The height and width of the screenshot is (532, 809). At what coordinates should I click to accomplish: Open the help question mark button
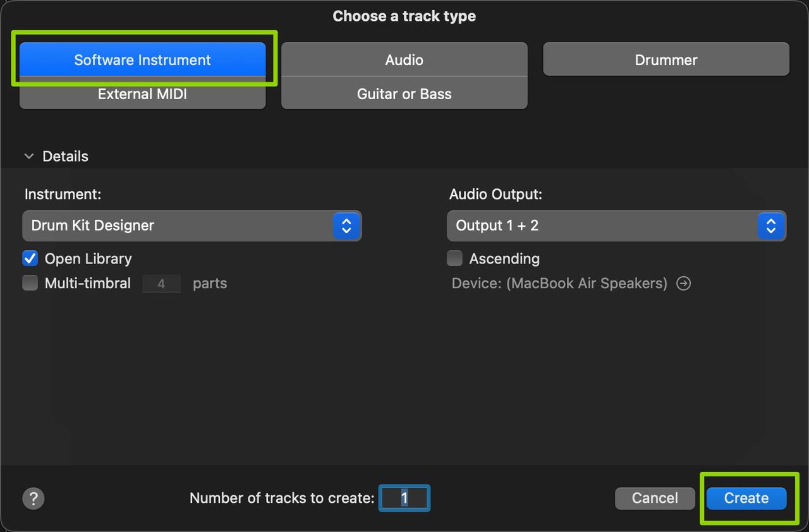(x=33, y=499)
